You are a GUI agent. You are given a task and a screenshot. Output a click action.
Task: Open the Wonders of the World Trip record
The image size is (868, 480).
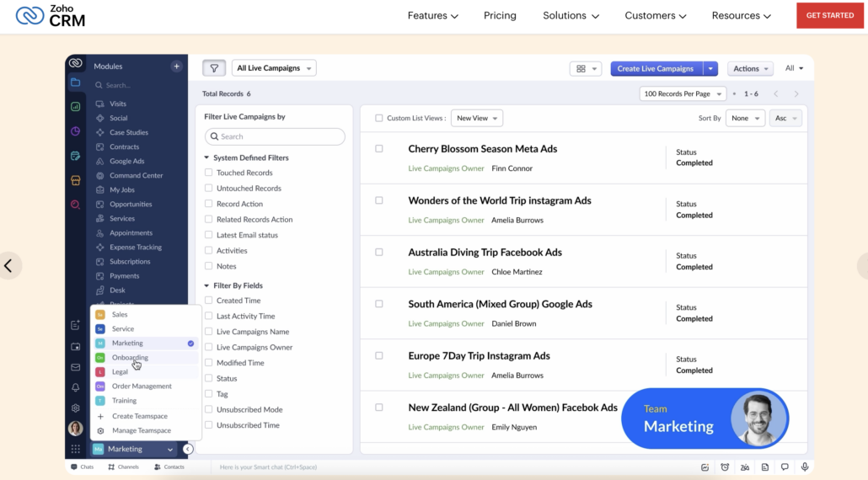coord(500,200)
